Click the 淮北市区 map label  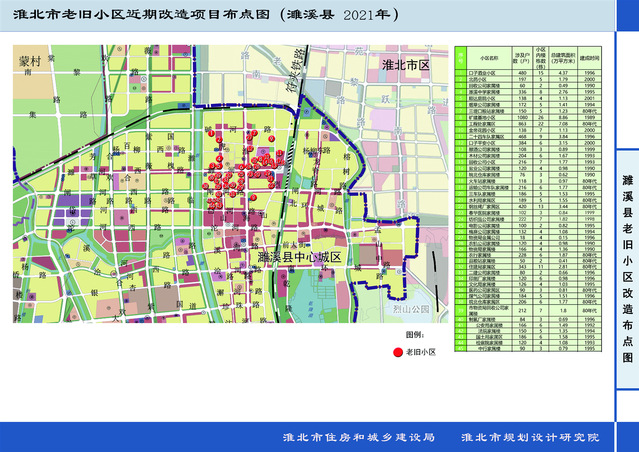click(x=404, y=64)
